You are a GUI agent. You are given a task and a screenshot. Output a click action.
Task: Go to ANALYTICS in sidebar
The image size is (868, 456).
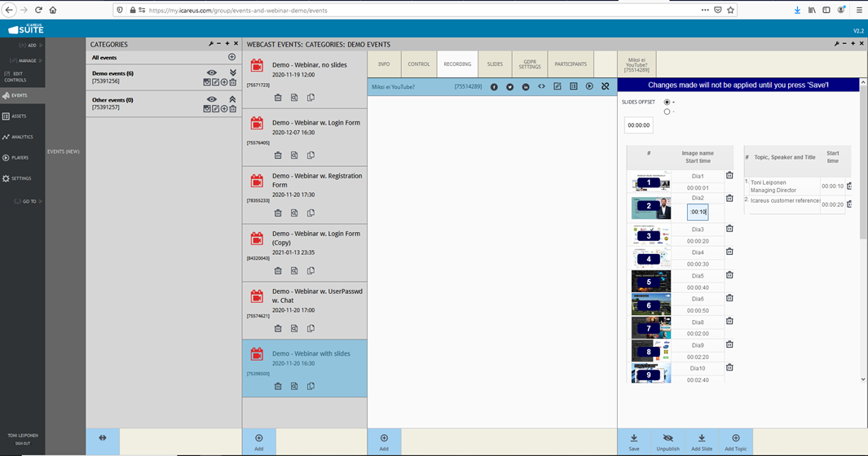[x=23, y=137]
